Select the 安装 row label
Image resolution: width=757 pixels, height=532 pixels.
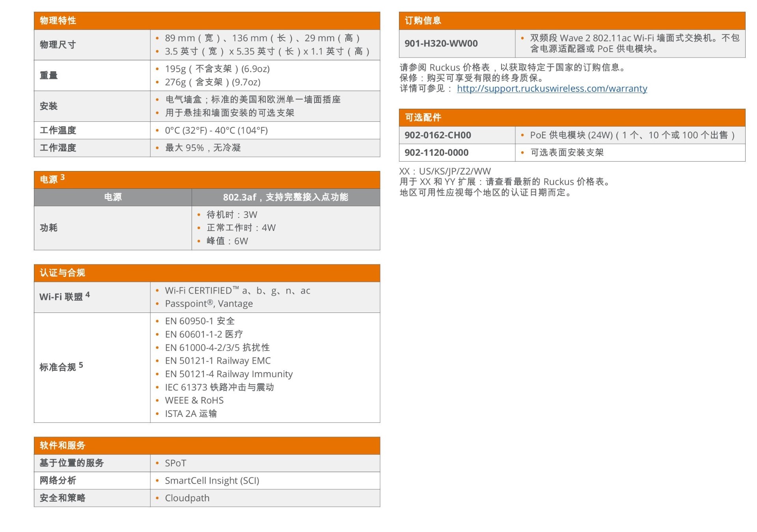pos(49,106)
